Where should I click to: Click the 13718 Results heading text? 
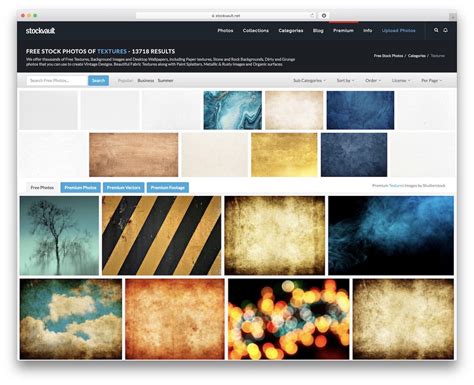point(153,51)
